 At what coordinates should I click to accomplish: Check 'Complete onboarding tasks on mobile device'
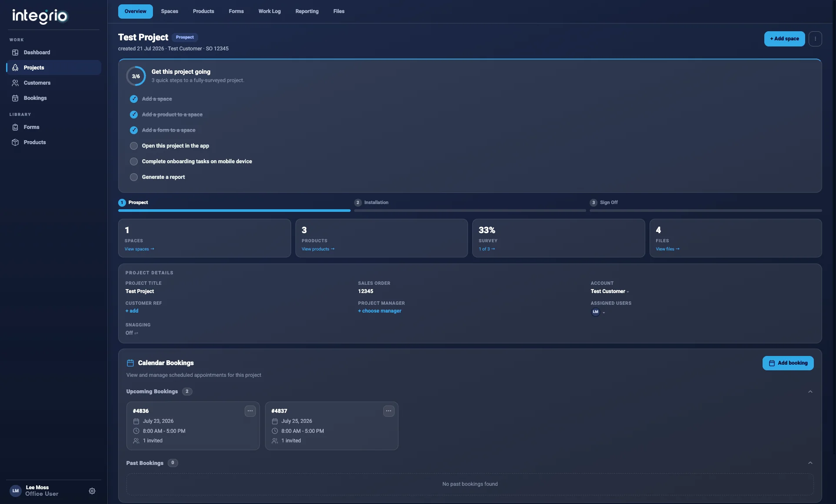point(134,161)
